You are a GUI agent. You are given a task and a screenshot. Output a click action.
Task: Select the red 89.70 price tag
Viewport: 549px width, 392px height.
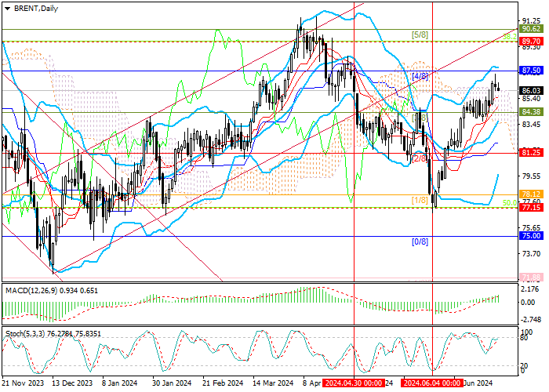[531, 42]
